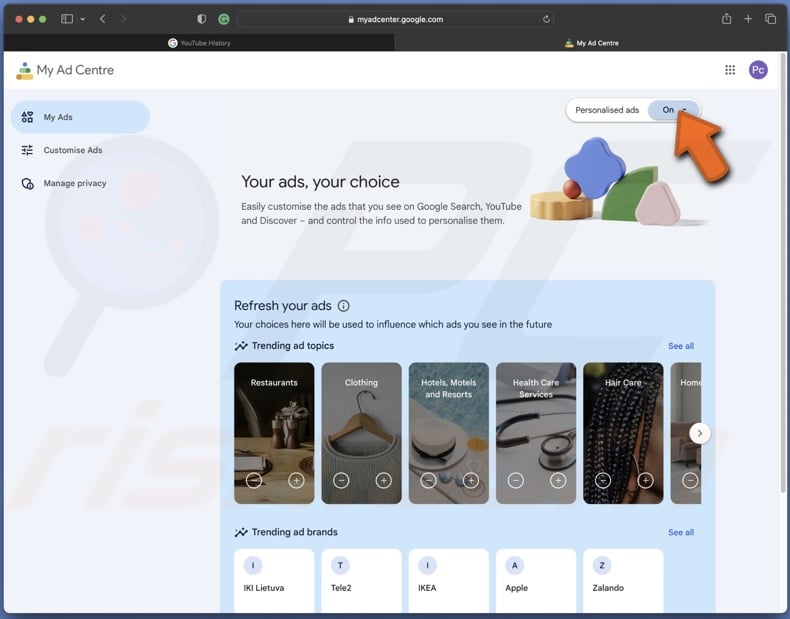This screenshot has width=790, height=619.
Task: Reload page using the address bar icon
Action: (546, 19)
